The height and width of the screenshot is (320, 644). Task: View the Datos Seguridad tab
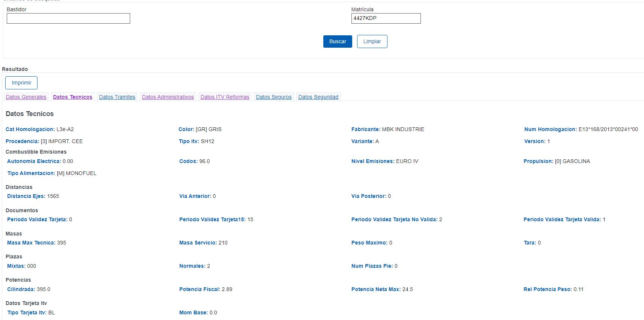tap(318, 97)
